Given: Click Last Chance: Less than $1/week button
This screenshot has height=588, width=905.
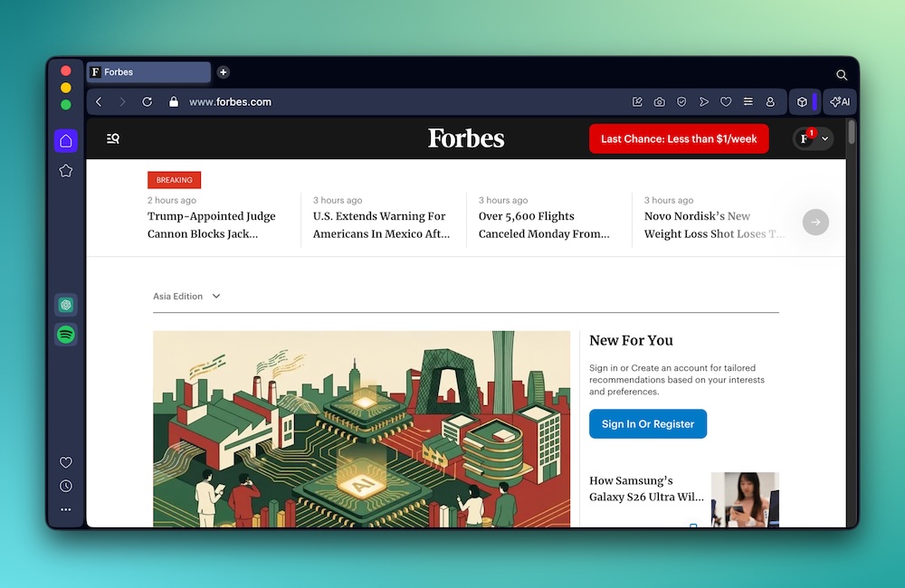Looking at the screenshot, I should (x=679, y=139).
